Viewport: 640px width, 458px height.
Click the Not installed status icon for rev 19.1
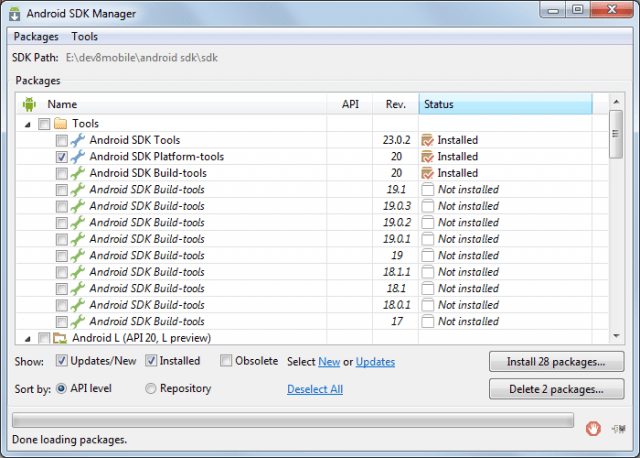(427, 189)
